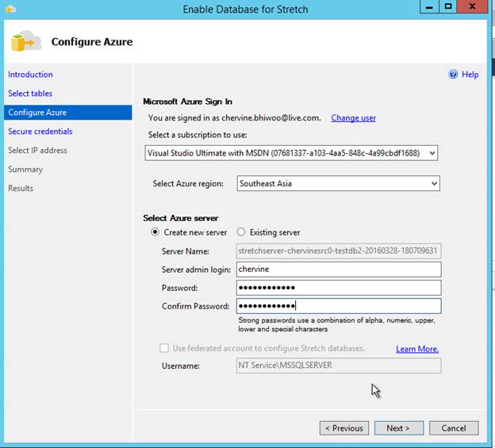Screen dimensions: 495x448
Task: Open the subscription selection dropdown
Action: pyautogui.click(x=291, y=153)
